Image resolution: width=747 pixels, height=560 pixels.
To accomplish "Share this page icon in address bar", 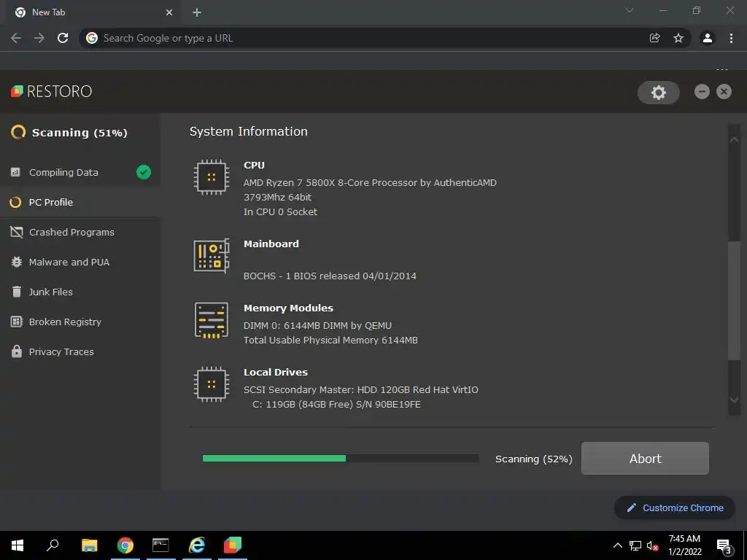I will pos(655,38).
